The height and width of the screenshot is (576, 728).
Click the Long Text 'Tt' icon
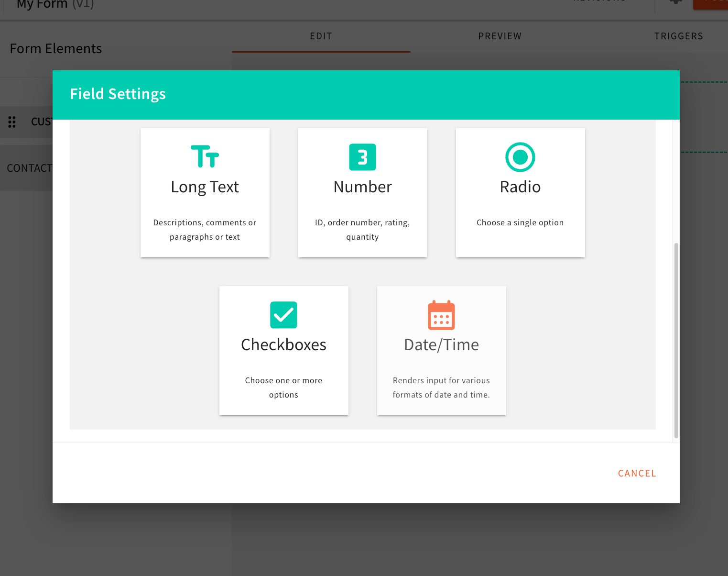205,156
